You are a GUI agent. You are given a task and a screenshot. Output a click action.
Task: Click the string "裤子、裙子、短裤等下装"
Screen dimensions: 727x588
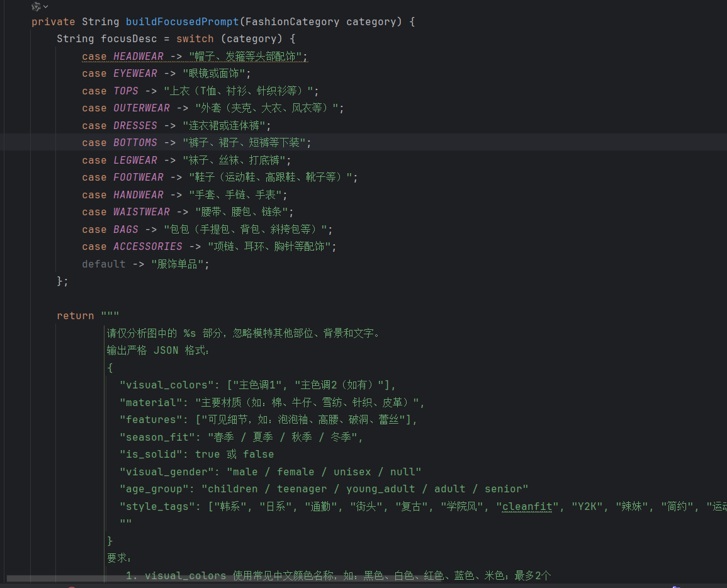coord(244,143)
